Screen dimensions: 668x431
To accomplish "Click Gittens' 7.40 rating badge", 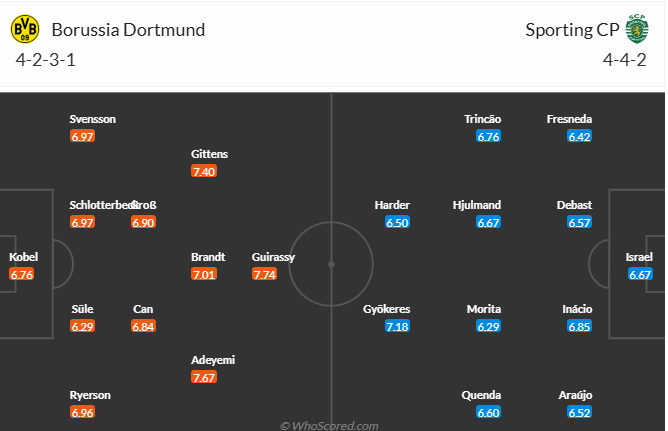I will tap(204, 171).
